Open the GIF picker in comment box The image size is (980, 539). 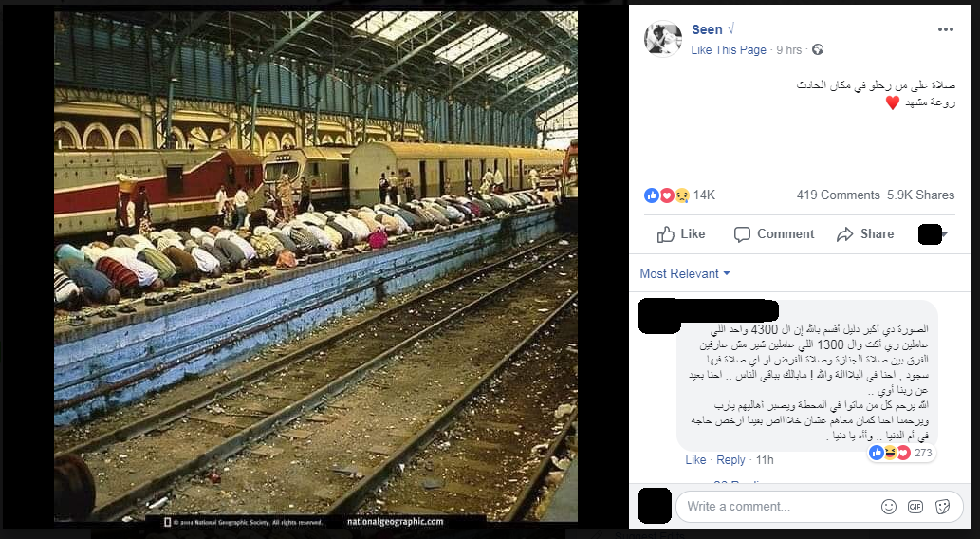click(915, 507)
